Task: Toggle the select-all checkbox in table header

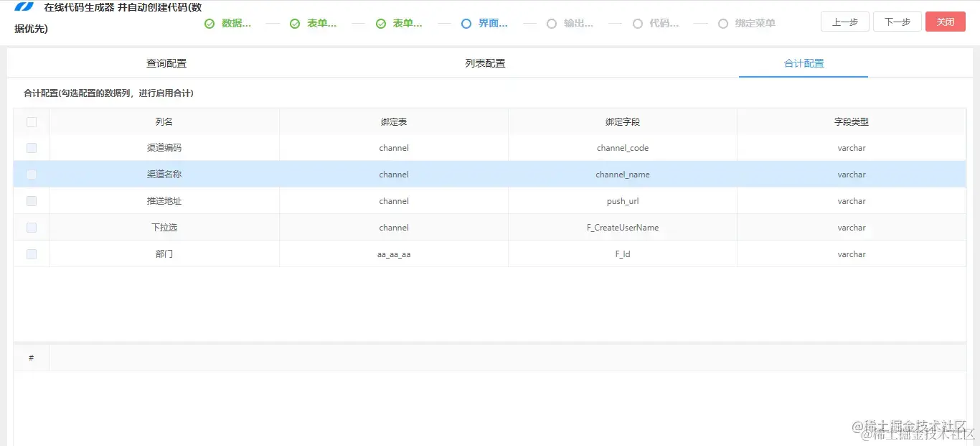Action: click(x=31, y=121)
